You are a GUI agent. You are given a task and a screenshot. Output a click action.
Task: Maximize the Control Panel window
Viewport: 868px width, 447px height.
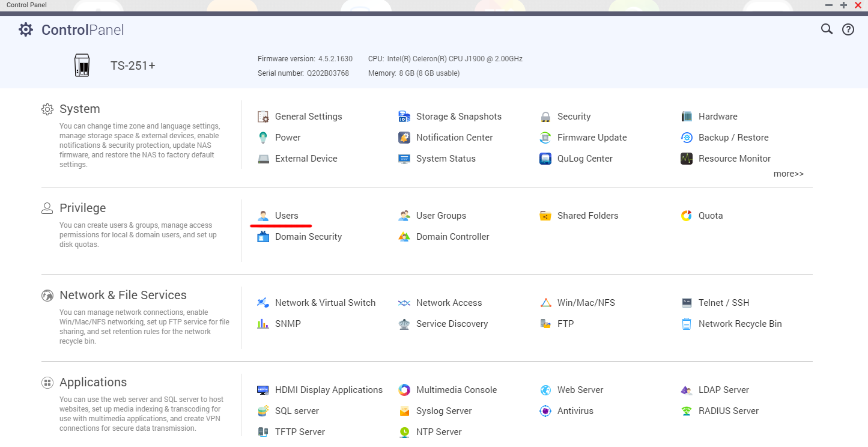(x=844, y=5)
